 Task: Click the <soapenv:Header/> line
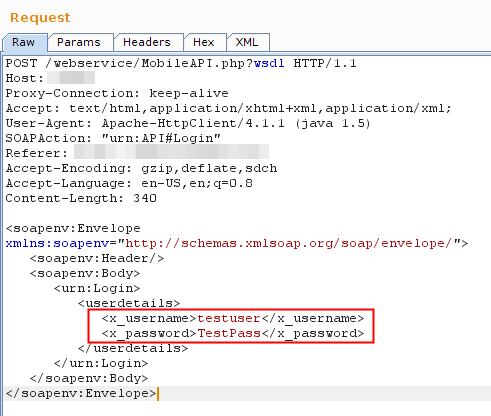pos(97,258)
